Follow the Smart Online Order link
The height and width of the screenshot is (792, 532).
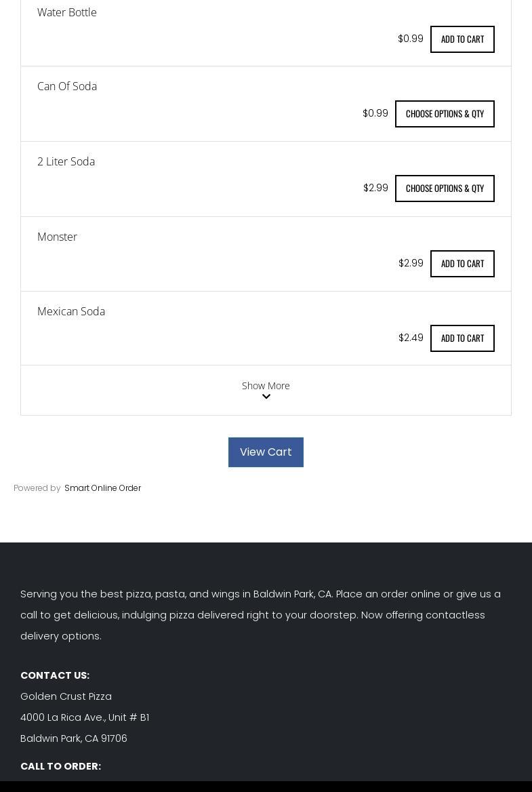tap(102, 488)
